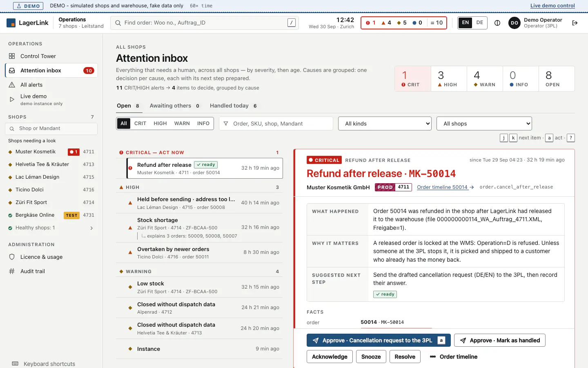Click the logout icon

tap(575, 23)
